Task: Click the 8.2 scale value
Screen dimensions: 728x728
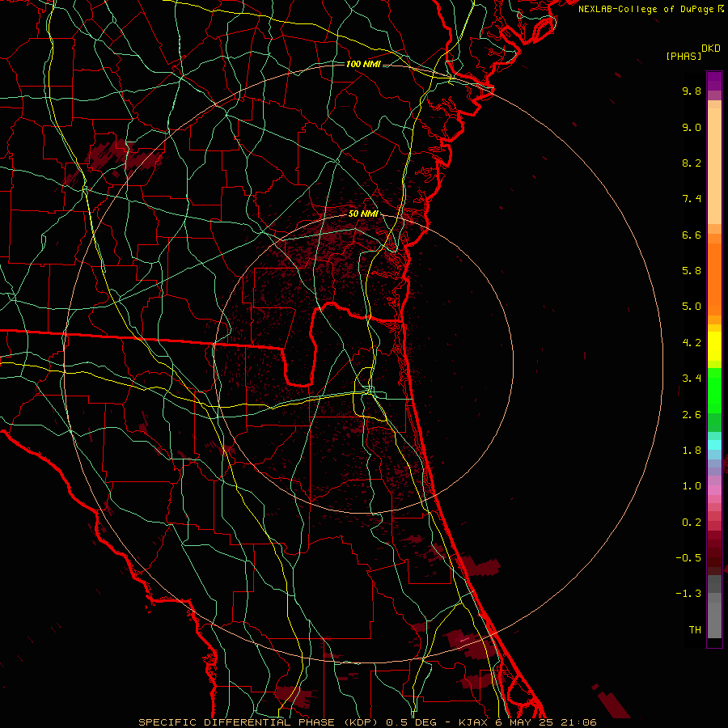Action: click(x=692, y=163)
